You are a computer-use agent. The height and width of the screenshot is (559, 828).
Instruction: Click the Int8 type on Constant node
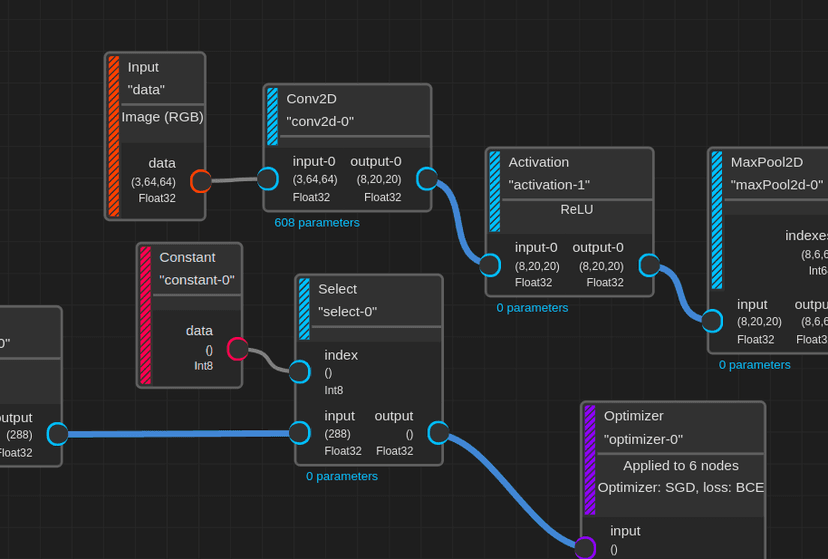tap(203, 366)
